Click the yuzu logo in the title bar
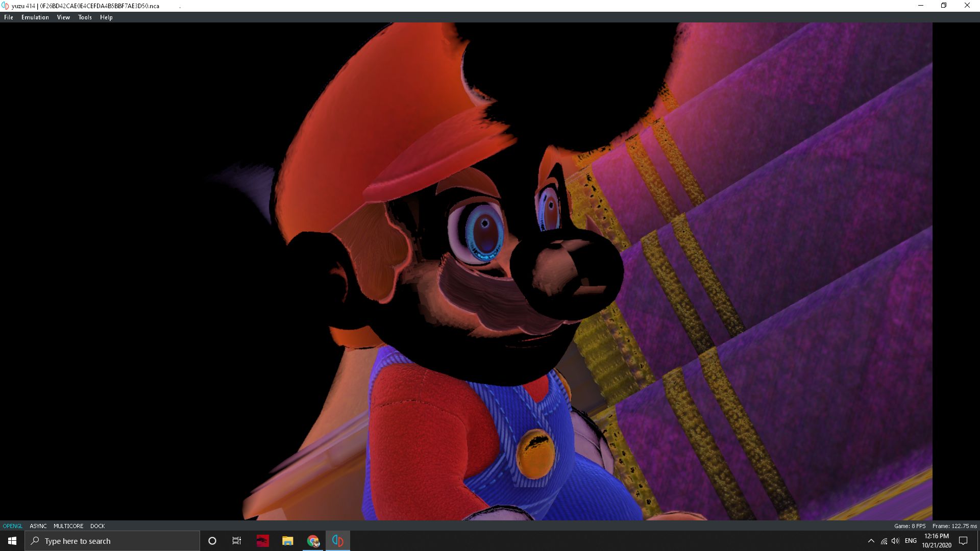Image resolution: width=980 pixels, height=551 pixels. 5,6
